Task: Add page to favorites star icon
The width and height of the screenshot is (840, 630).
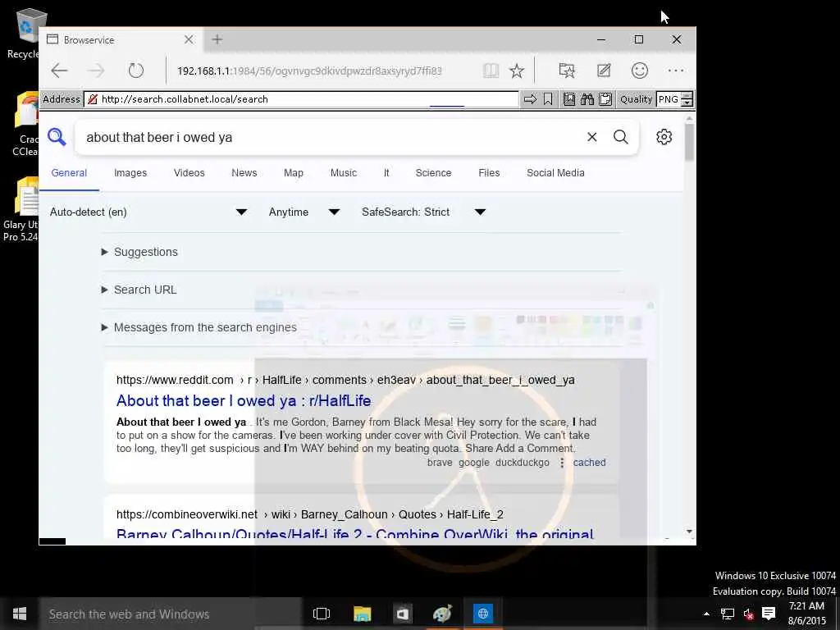Action: point(517,71)
